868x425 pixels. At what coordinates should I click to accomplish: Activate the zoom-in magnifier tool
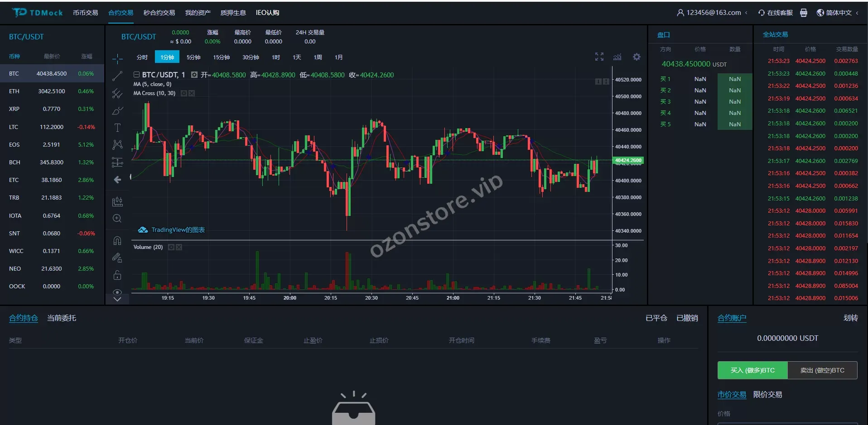(x=117, y=219)
